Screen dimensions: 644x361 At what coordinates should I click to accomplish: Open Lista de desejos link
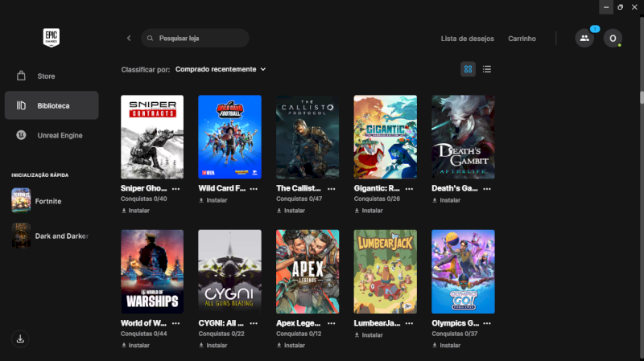click(467, 39)
